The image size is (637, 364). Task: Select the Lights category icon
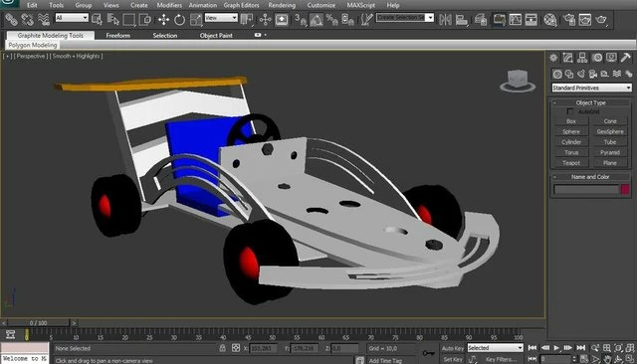coord(581,74)
